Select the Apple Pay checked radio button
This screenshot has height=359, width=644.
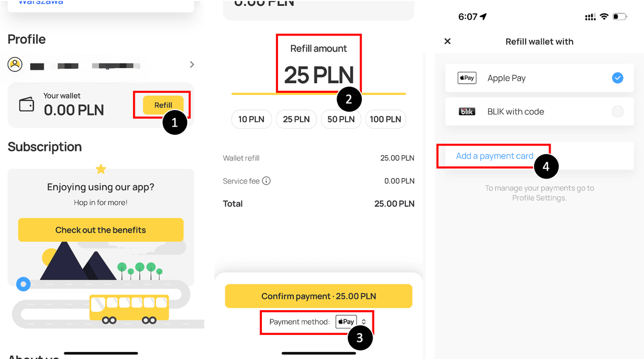618,78
